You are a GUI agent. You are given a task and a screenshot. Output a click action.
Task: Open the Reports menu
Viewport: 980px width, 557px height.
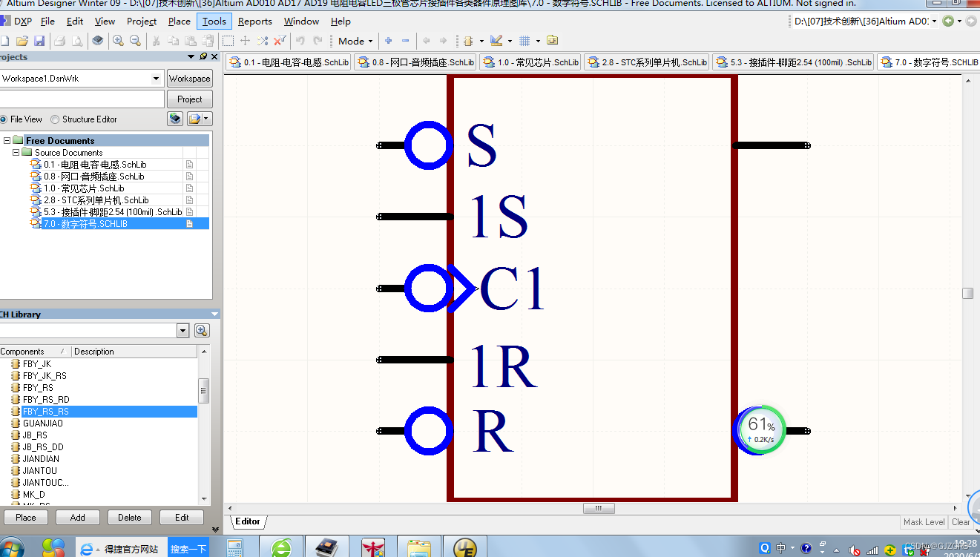click(255, 22)
